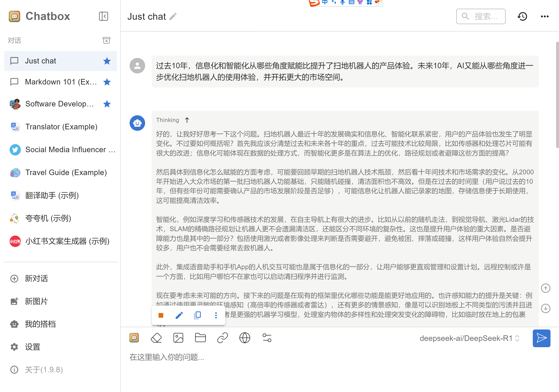Open the Travel Guide (Example) conversation

click(66, 172)
